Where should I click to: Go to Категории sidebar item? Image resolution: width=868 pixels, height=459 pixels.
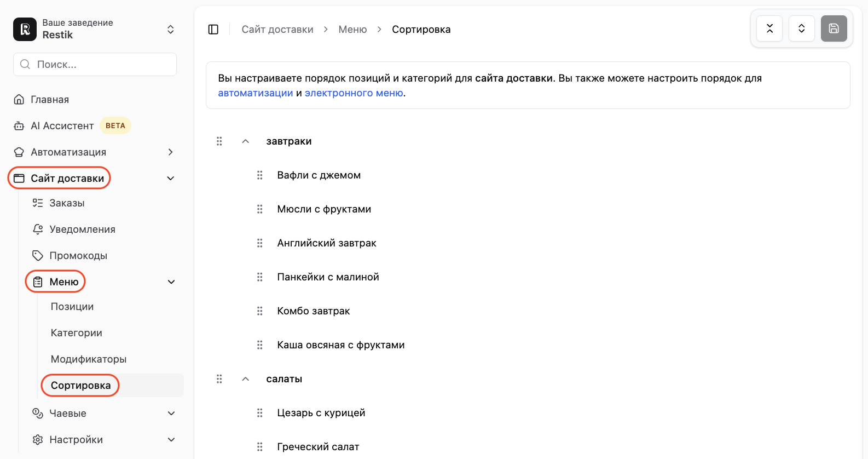[x=77, y=333]
